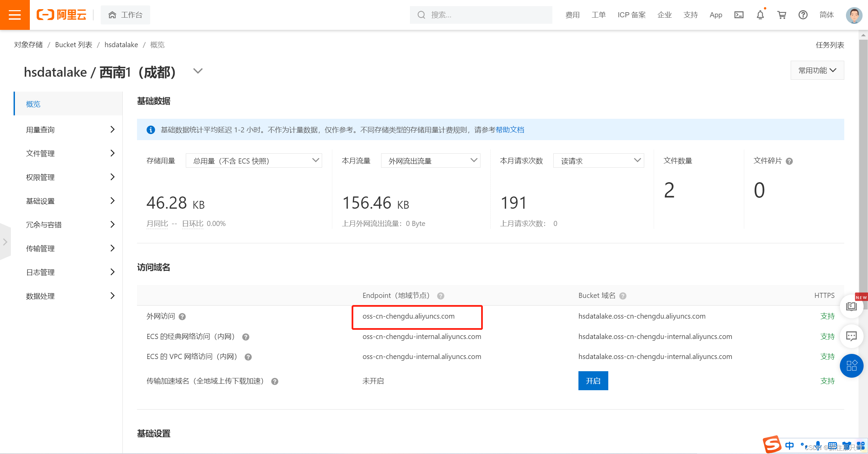Click the info icon in the notice banner

click(151, 130)
